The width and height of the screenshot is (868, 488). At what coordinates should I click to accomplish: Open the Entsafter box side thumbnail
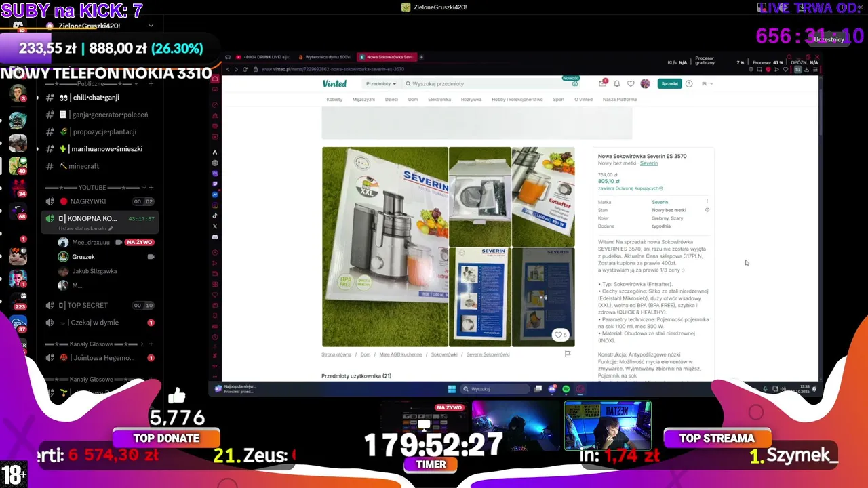(543, 197)
